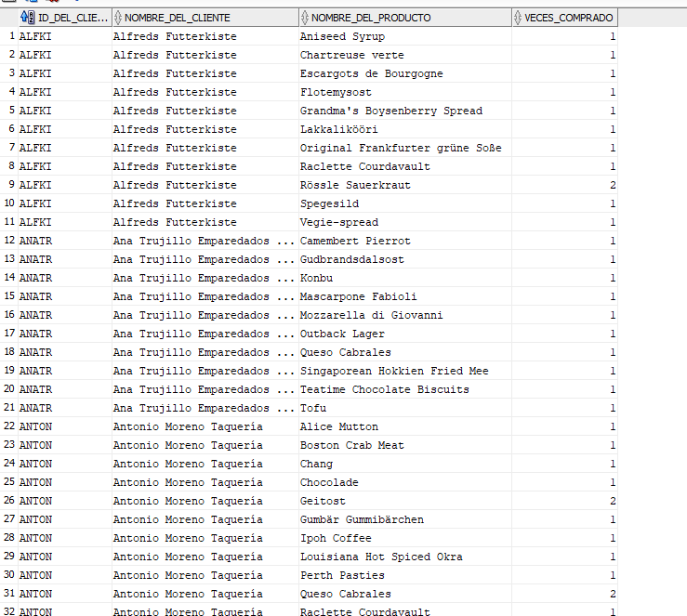Click the VECES_COMPRADO column header

(565, 18)
